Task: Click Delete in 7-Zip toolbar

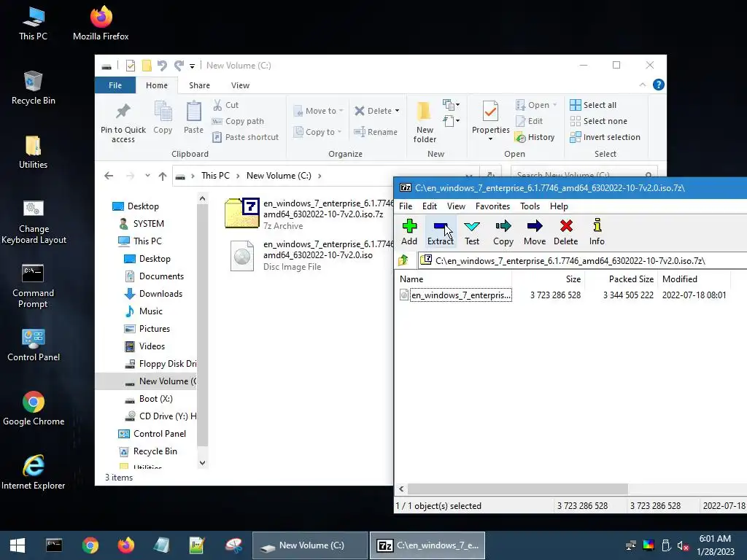Action: [566, 233]
